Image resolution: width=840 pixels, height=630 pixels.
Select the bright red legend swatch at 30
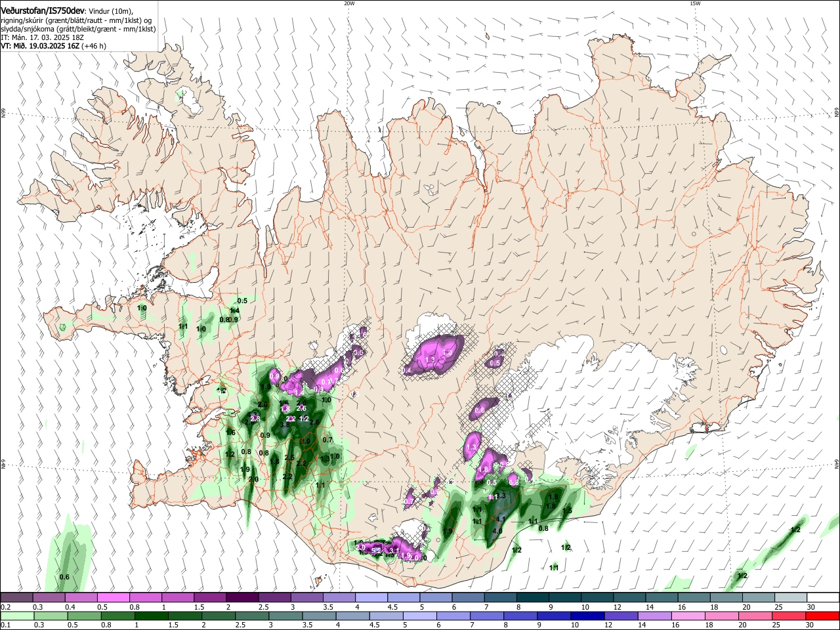tap(823, 616)
